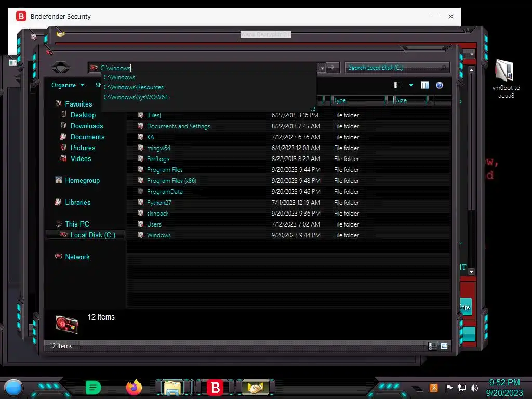Screen dimensions: 532x399
Task: Select the skinpack folder
Action: tap(157, 214)
